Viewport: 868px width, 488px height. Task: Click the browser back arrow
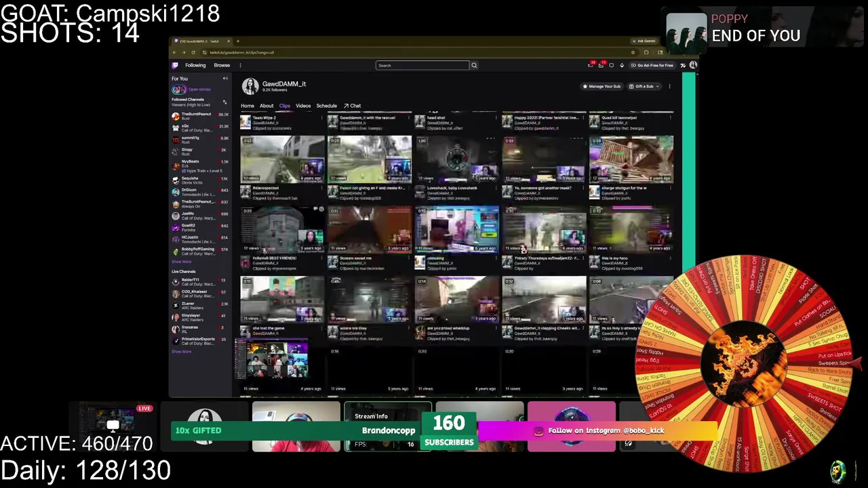[x=175, y=52]
